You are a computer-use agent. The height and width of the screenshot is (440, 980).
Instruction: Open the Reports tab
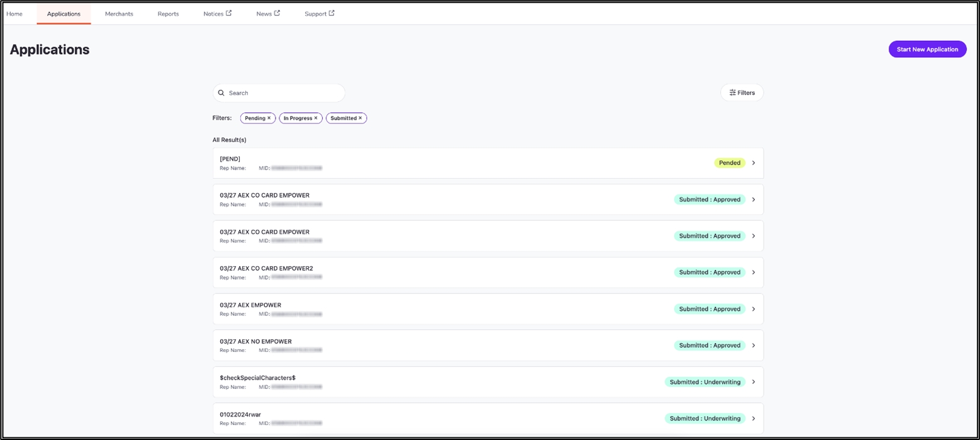pos(168,14)
